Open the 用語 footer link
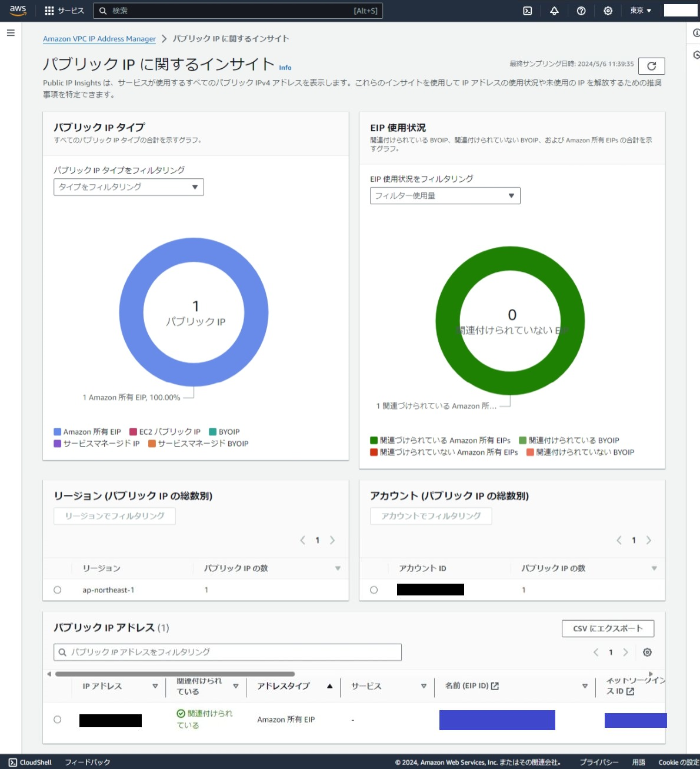This screenshot has height=769, width=700. point(639,762)
